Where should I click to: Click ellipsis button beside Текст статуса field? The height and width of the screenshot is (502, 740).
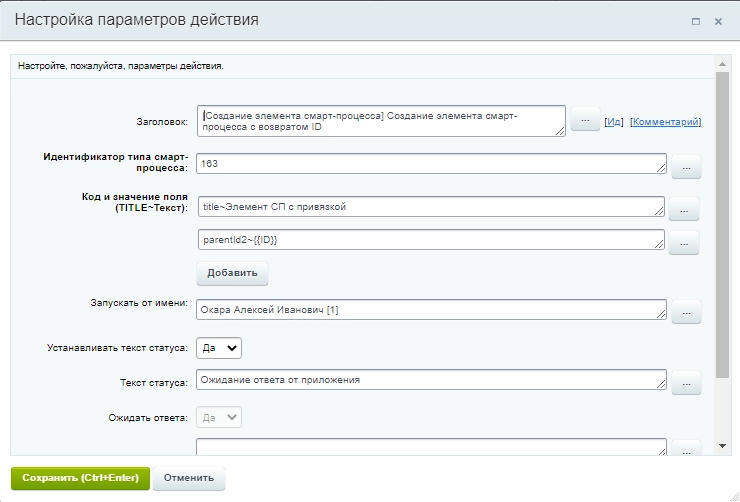tap(685, 382)
